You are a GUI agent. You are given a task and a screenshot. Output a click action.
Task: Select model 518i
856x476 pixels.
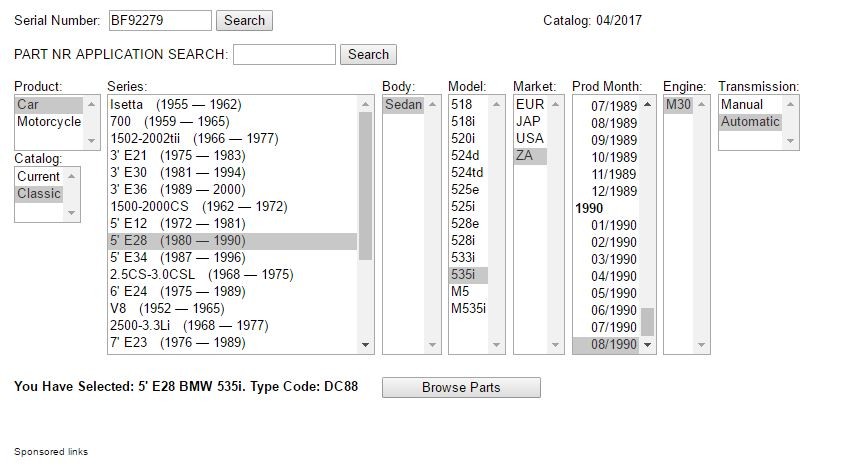pyautogui.click(x=468, y=121)
